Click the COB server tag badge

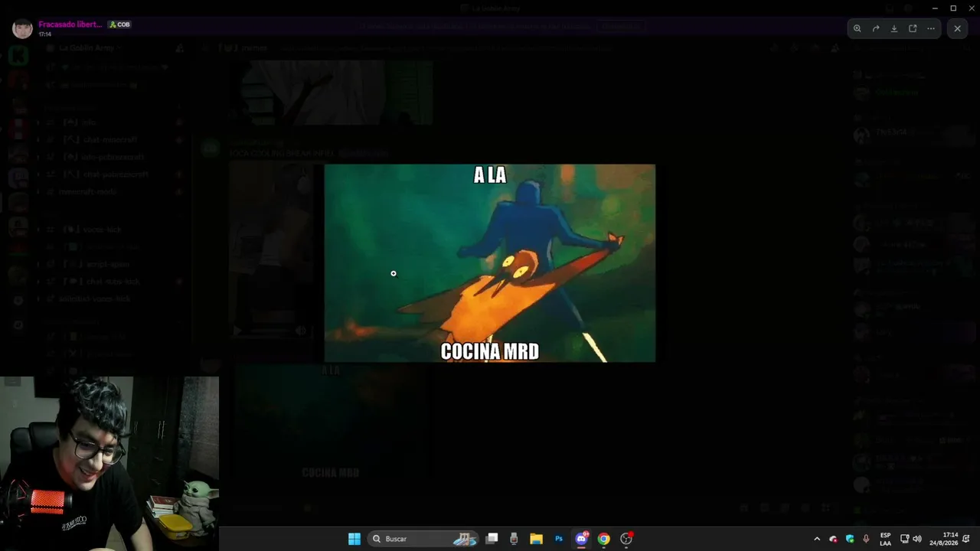(119, 24)
